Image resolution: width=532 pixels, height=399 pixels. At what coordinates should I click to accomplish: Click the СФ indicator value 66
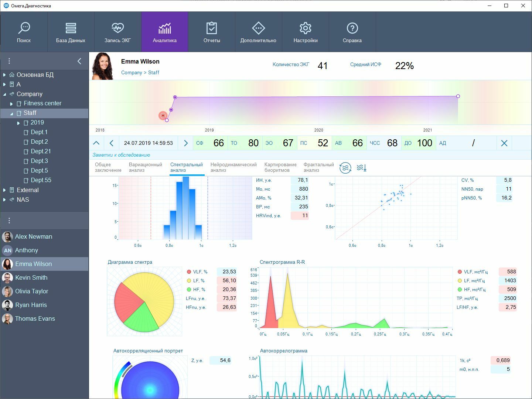click(x=219, y=143)
